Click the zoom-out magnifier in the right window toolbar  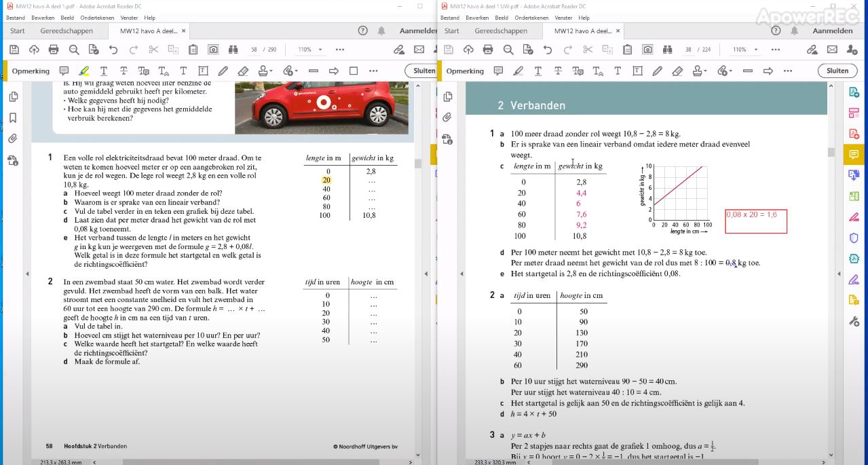(508, 50)
